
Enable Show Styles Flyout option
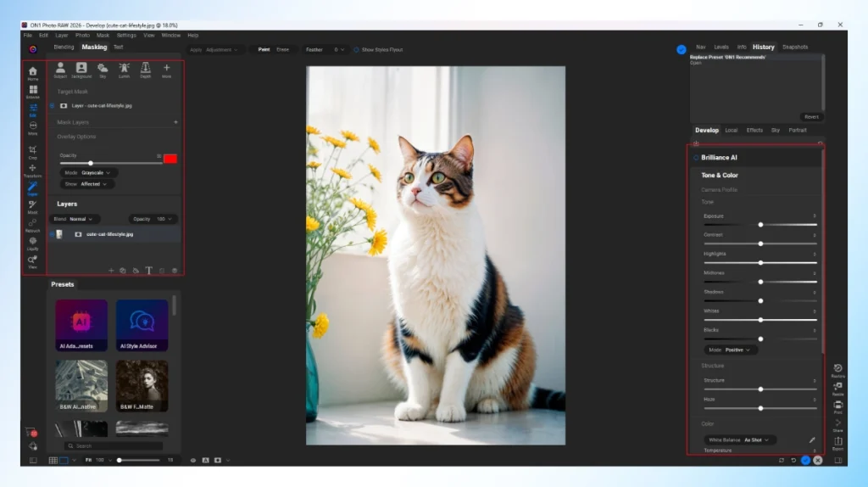tap(357, 50)
